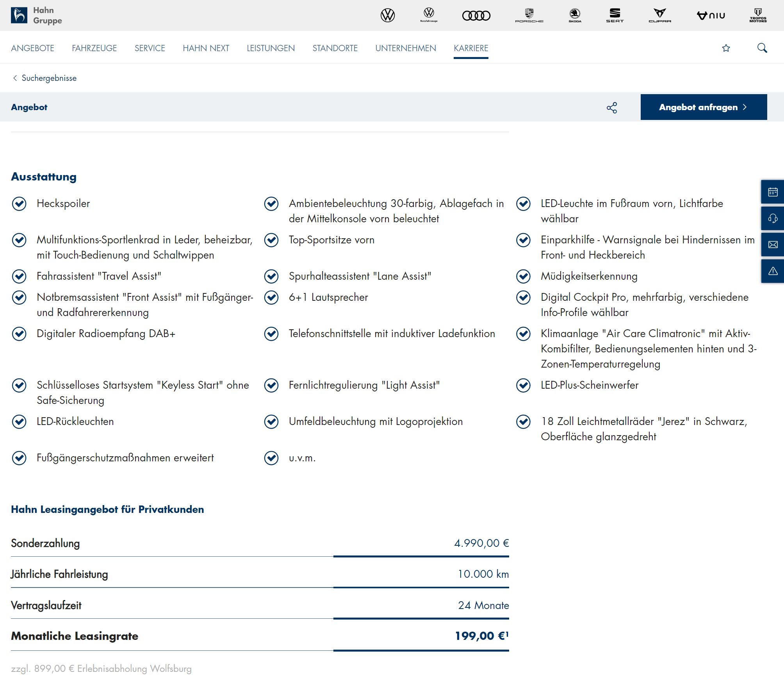
Task: Click Fußgängerschutzmaßnahmen erweitert text
Action: (x=125, y=458)
